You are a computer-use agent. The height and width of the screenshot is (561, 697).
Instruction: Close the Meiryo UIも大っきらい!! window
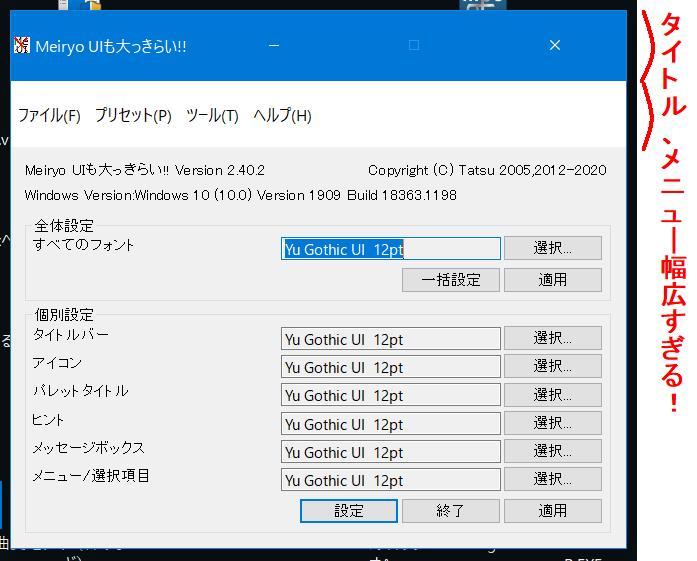click(555, 45)
